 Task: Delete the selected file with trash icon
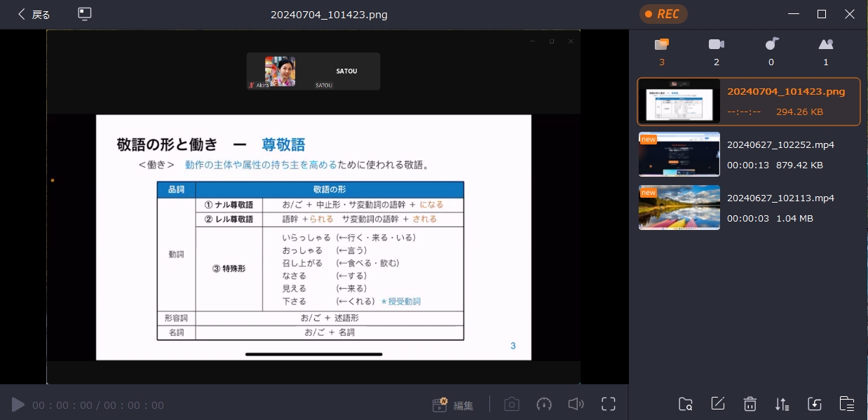pos(750,404)
